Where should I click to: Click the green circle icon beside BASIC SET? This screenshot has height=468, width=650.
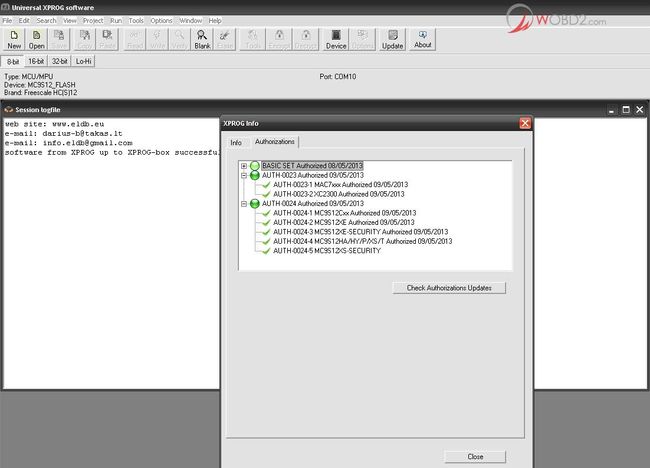(x=255, y=166)
